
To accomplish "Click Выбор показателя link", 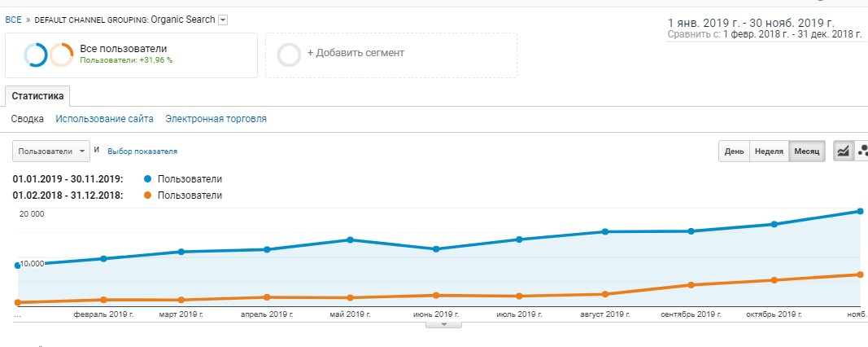I will [x=142, y=151].
